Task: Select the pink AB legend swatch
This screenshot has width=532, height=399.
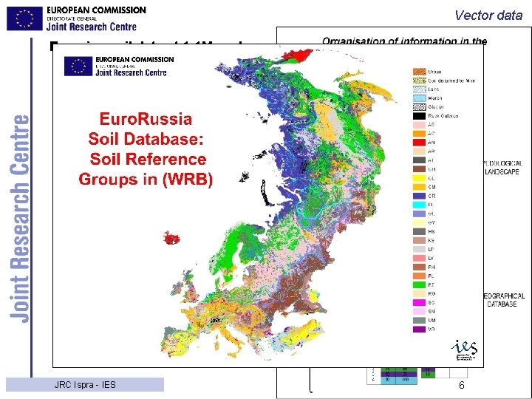Action: 420,125
